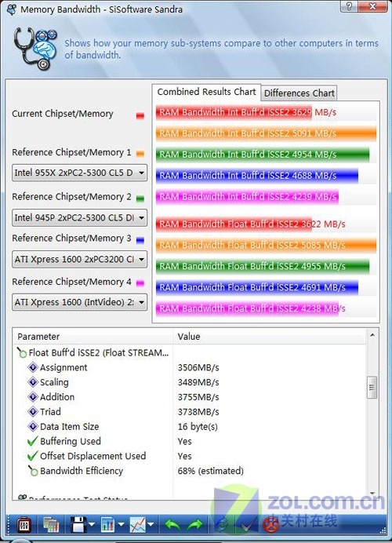Click the red Current Chipset/Memory color swatch
Image resolution: width=392 pixels, height=543 pixels.
(140, 115)
